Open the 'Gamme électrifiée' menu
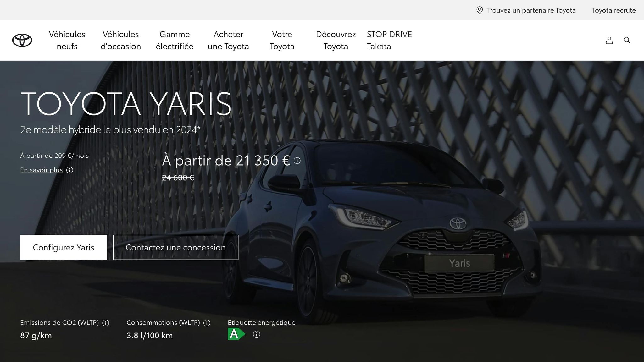The width and height of the screenshot is (644, 362). [175, 40]
